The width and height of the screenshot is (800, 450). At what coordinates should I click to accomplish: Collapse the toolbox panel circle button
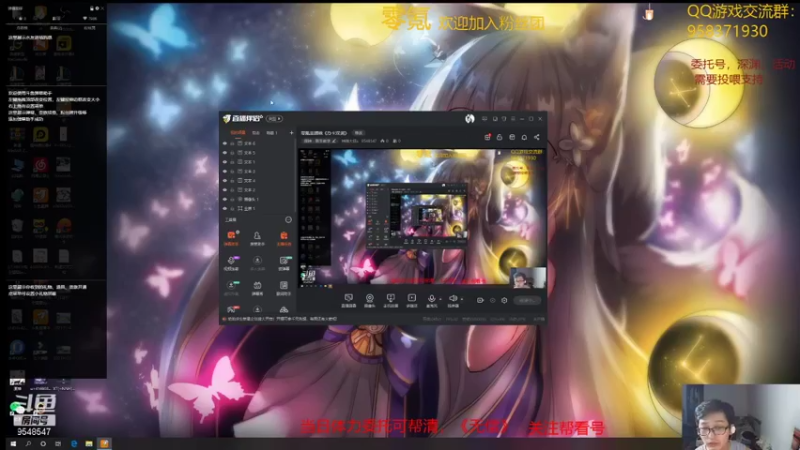(288, 219)
